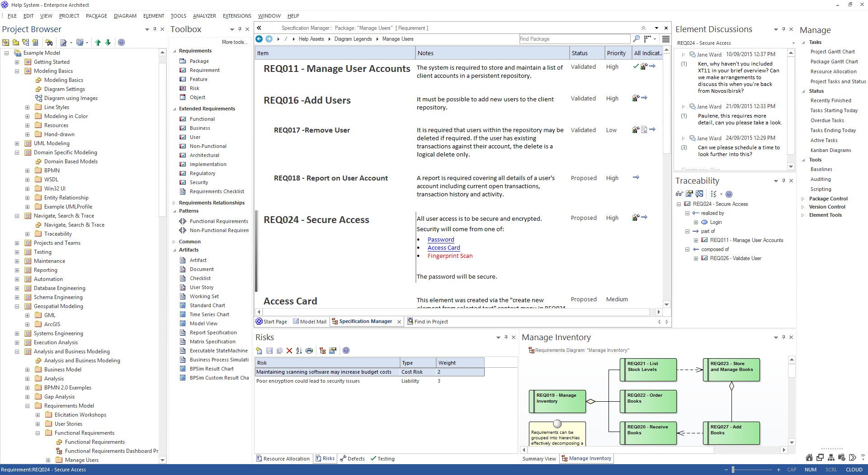Click binoculars search icon in Project Browser toolbar

[x=49, y=43]
